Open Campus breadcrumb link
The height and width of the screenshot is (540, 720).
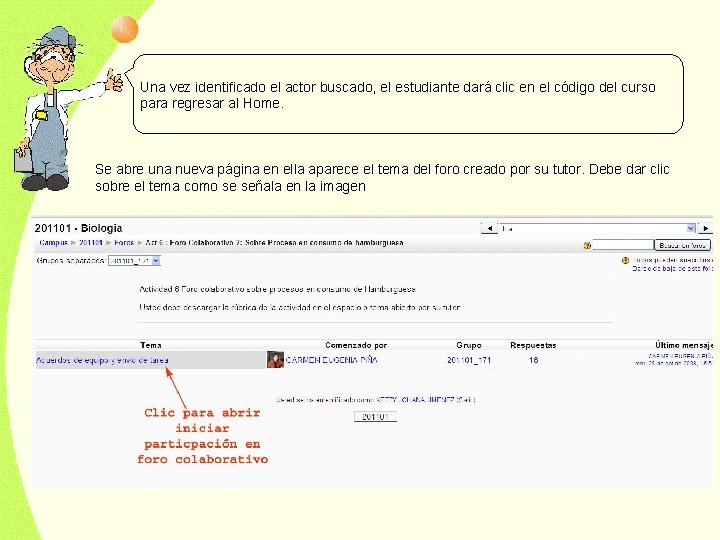(x=54, y=242)
